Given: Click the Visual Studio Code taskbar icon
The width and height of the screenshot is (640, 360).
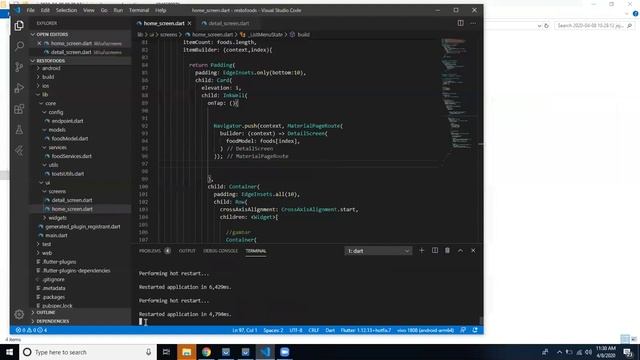Looking at the screenshot, I should coord(265,352).
